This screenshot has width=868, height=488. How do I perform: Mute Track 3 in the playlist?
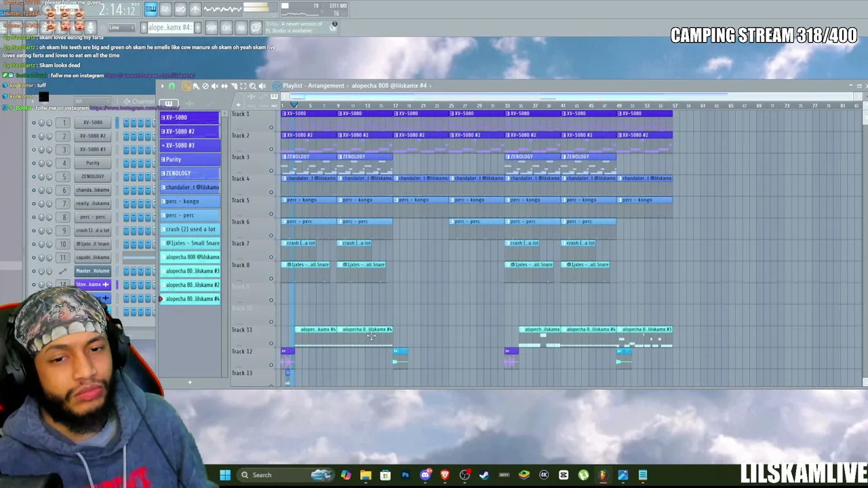pos(271,171)
